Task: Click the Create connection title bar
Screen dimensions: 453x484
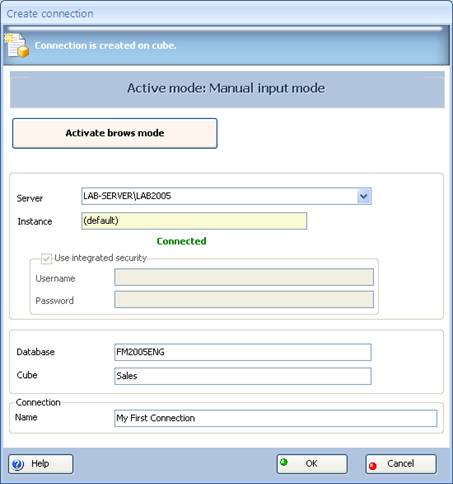Action: (x=226, y=13)
